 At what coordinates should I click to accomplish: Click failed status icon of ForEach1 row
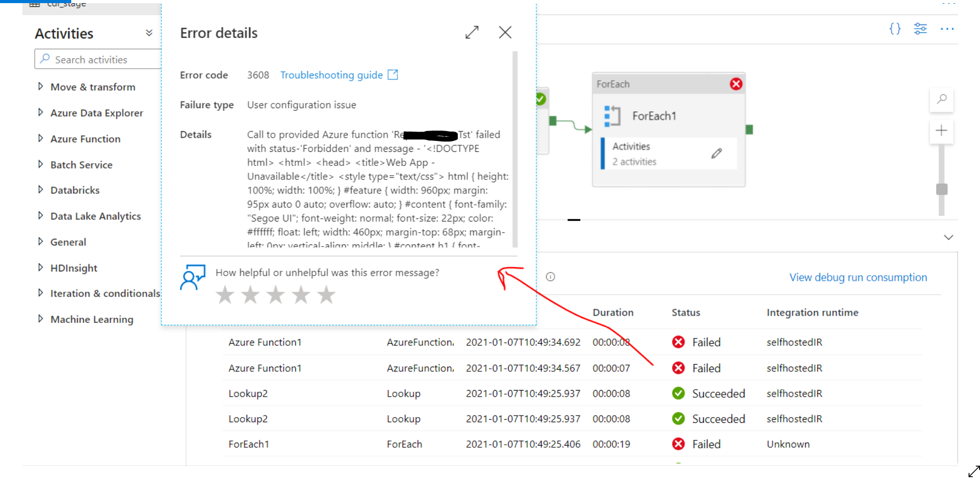point(678,444)
